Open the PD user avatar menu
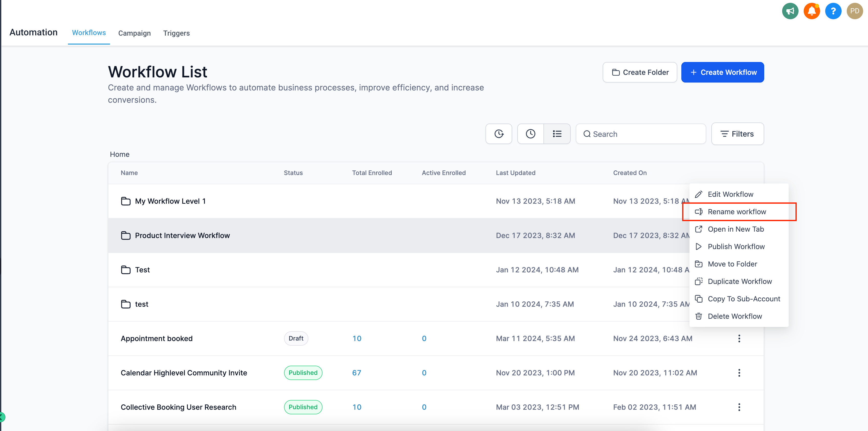868x431 pixels. pos(854,11)
